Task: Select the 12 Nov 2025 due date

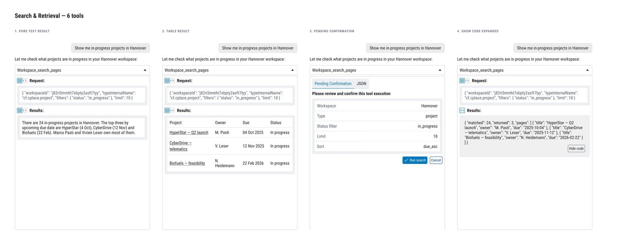Action: (254, 146)
